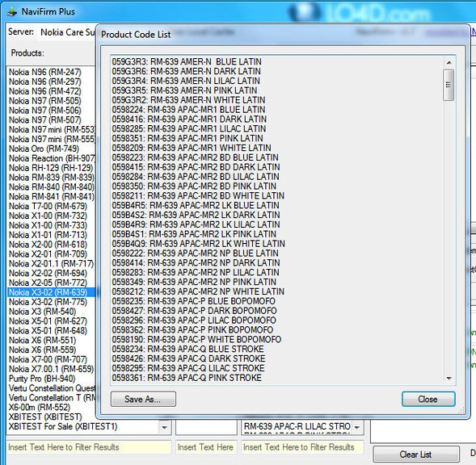The width and height of the screenshot is (476, 465).
Task: Click the scroll down arrow in code list
Action: pyautogui.click(x=449, y=379)
